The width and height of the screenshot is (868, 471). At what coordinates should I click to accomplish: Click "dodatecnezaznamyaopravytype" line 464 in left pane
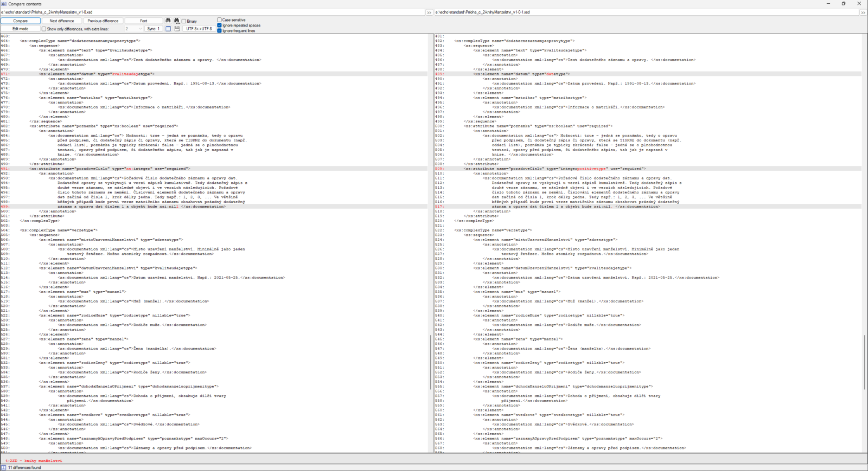(80, 41)
